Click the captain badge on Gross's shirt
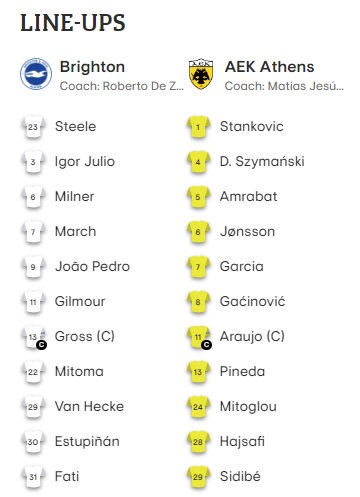This screenshot has width=360, height=497. (42, 345)
